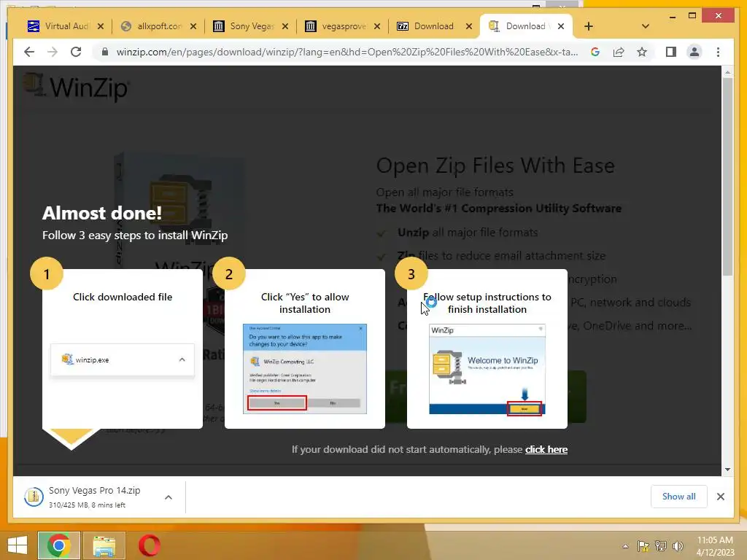
Task: Click the Google icon in the address bar
Action: [x=595, y=52]
